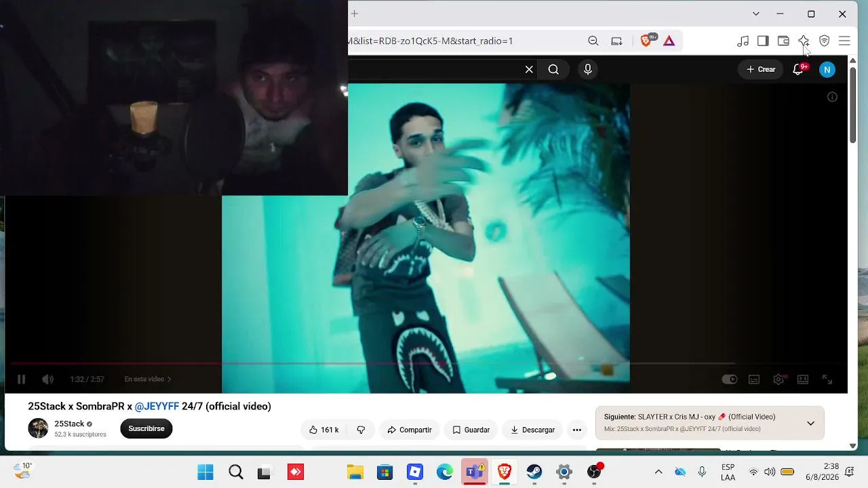Open the clock showing 2:38 and 6/8/2026
The width and height of the screenshot is (868, 488).
point(822,472)
